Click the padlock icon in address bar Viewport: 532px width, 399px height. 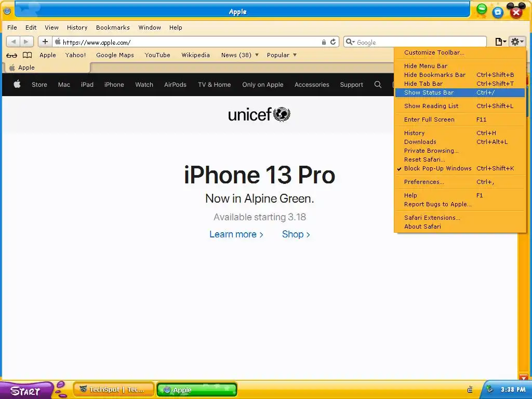coord(324,42)
